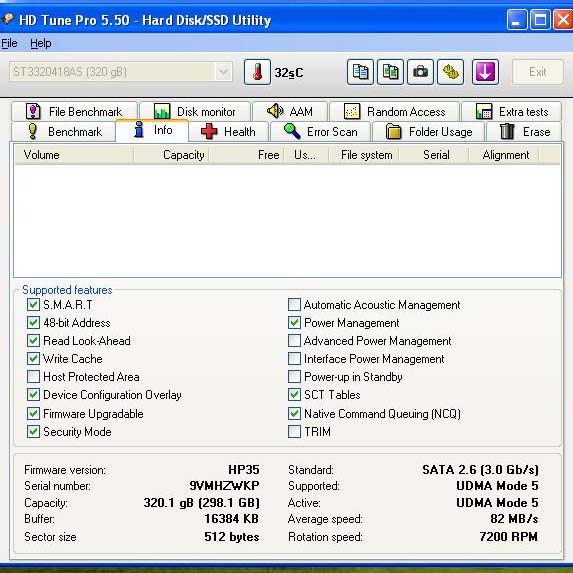Toggle the S.M.A.R.T checkbox
The width and height of the screenshot is (573, 573).
pyautogui.click(x=33, y=304)
